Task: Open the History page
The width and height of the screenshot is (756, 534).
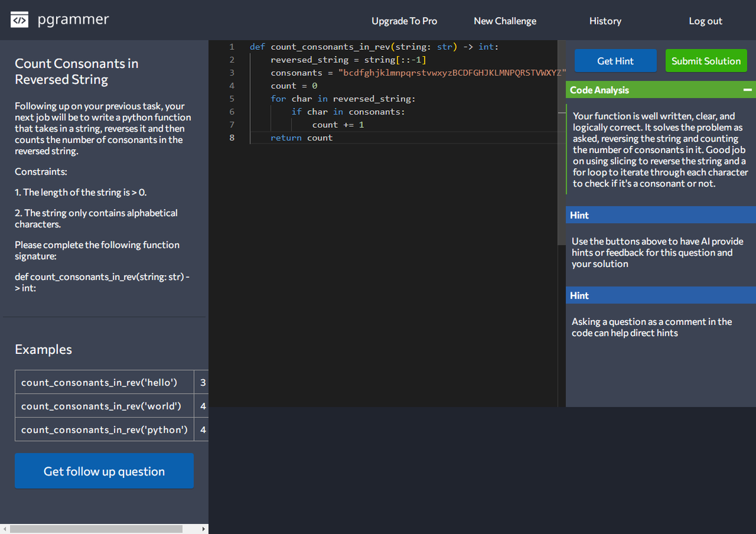Action: tap(605, 21)
